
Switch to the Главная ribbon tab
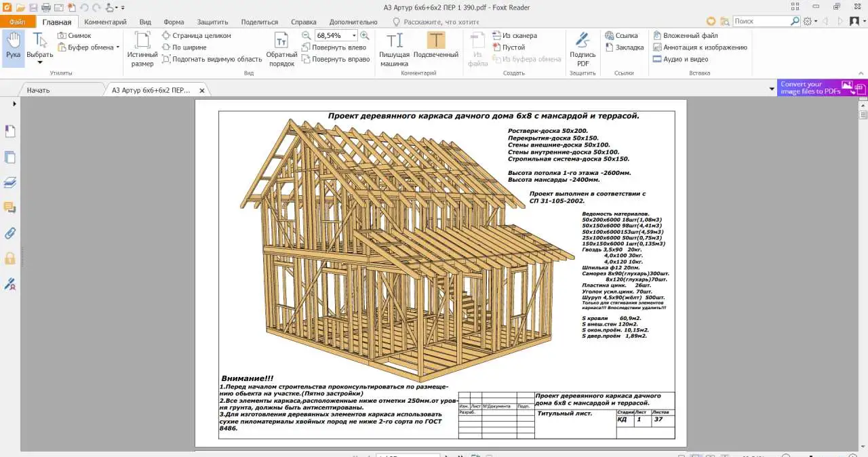point(56,22)
